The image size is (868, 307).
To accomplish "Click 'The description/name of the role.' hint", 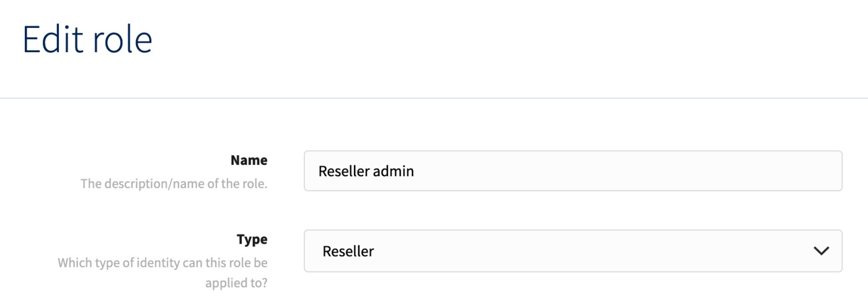I will 174,184.
